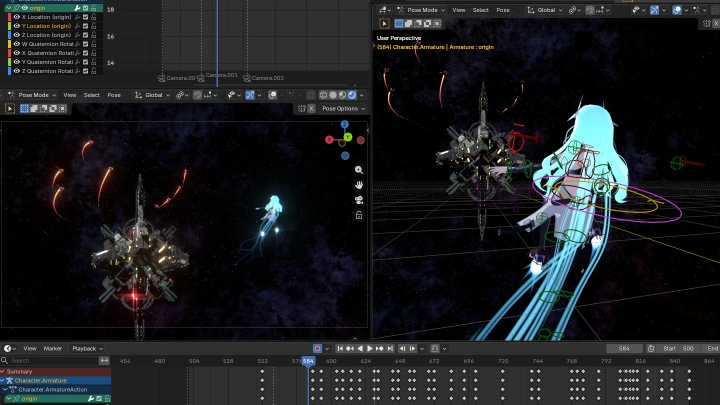Open Select menu in left viewport
The image size is (720, 405).
pyautogui.click(x=91, y=95)
